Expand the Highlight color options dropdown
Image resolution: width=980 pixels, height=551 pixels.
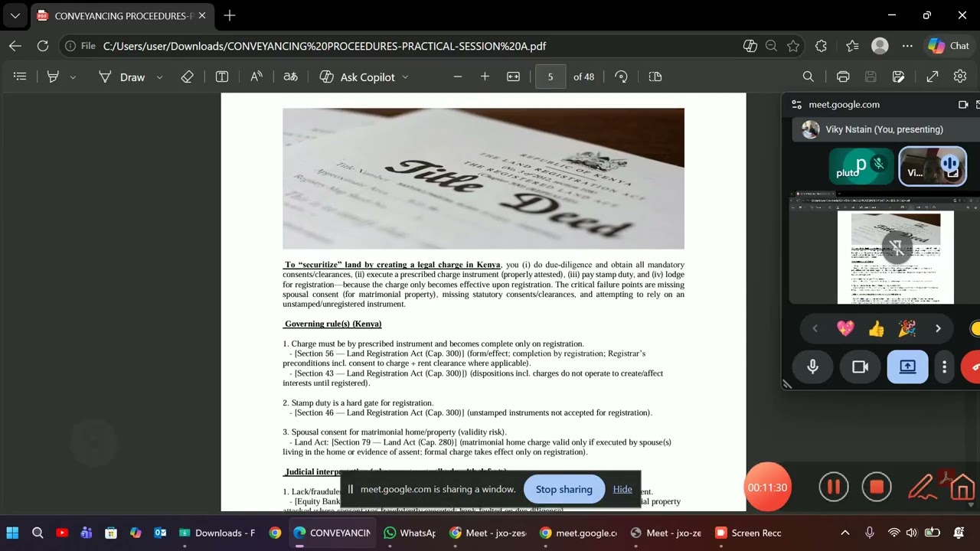(73, 77)
